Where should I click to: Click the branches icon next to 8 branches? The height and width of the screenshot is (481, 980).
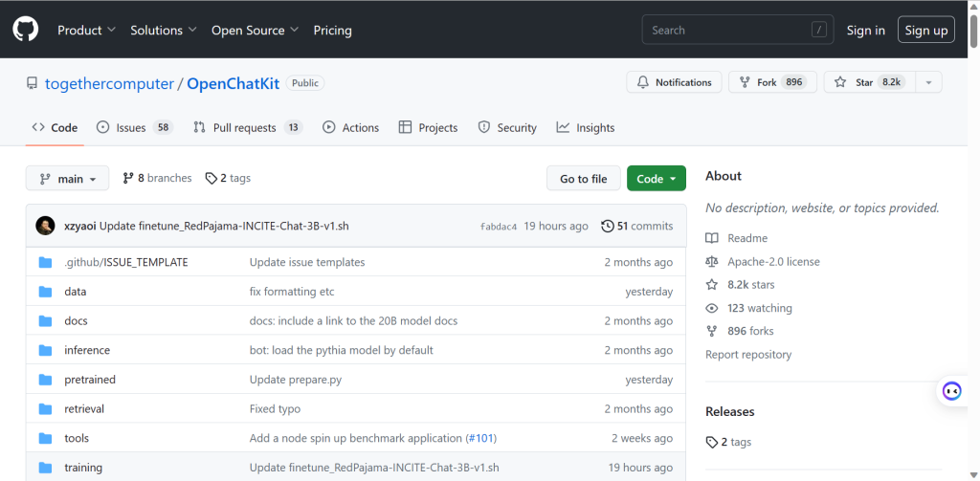coord(128,178)
